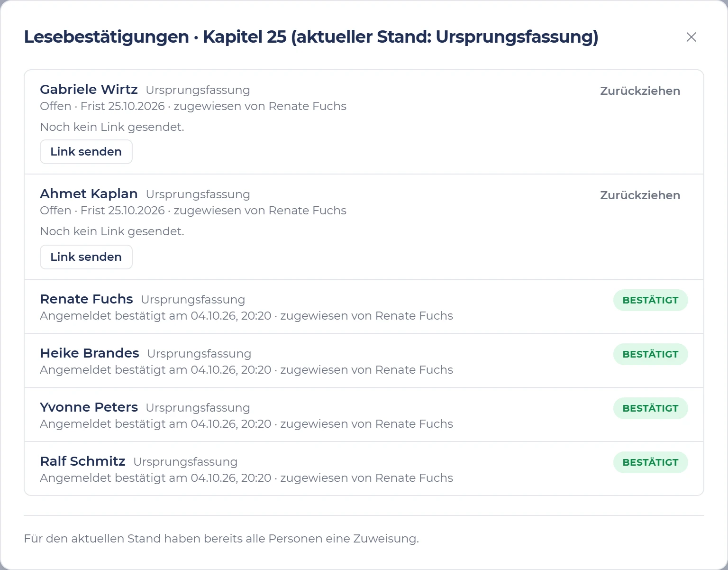The height and width of the screenshot is (570, 728).
Task: Click the confirmation timestamp line under Yvonne Peters
Action: 246,424
